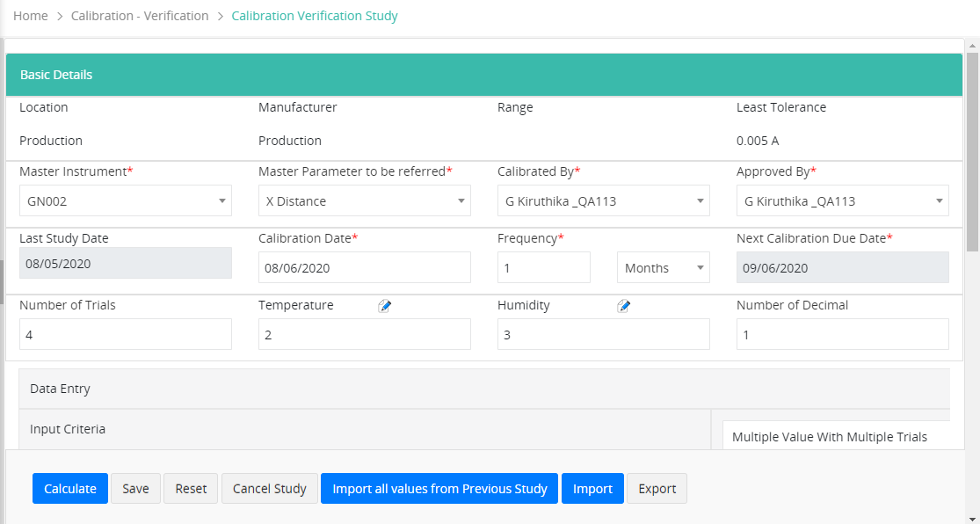Click the Cancel Study button
The width and height of the screenshot is (980, 524).
point(269,488)
